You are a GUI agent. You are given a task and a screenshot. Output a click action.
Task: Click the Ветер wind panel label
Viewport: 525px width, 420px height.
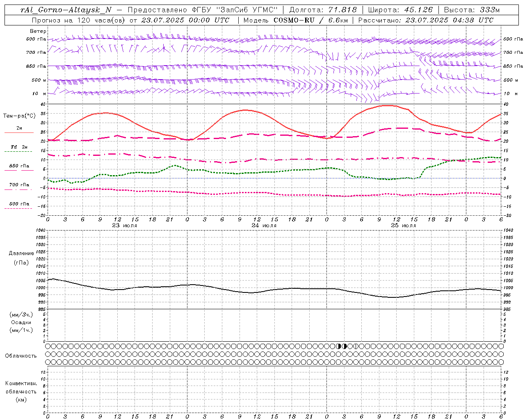[38, 31]
